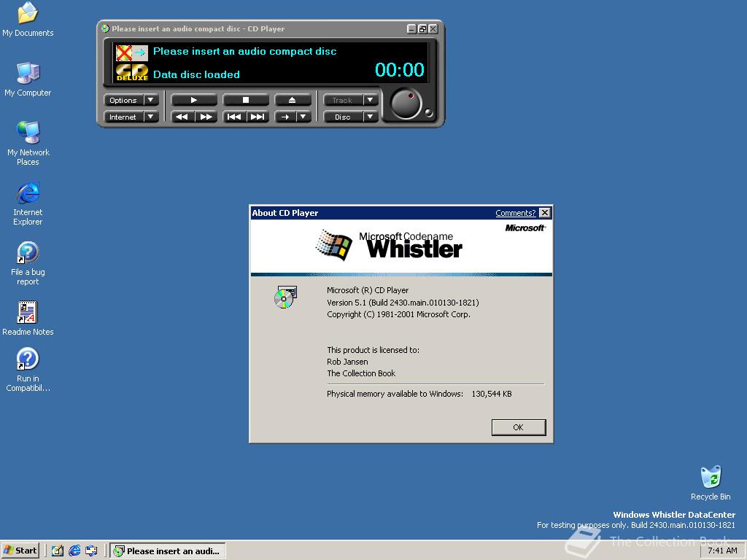Click the CD Player title bar icon
The image size is (747, 560).
(x=105, y=28)
